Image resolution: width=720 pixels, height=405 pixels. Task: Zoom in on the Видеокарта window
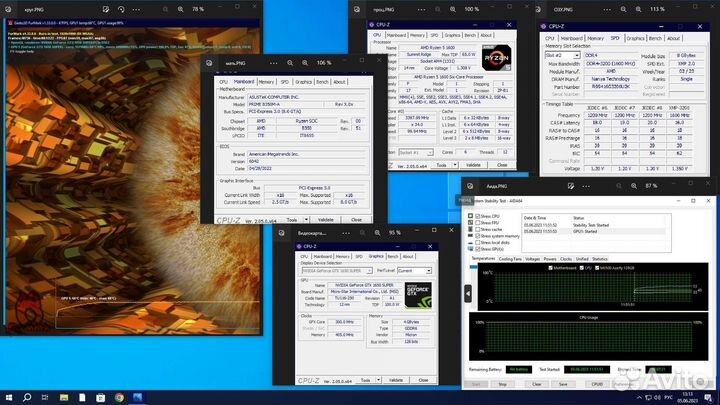click(x=377, y=233)
